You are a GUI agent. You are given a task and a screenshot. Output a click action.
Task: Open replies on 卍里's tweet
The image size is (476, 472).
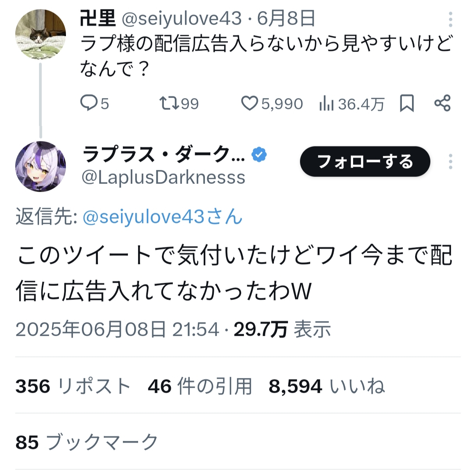[94, 103]
